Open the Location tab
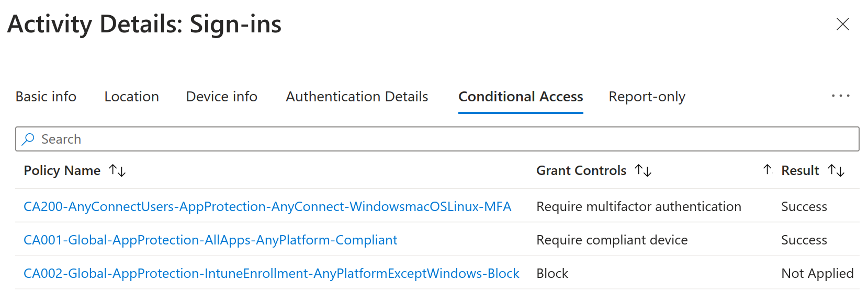The width and height of the screenshot is (868, 292). click(132, 97)
